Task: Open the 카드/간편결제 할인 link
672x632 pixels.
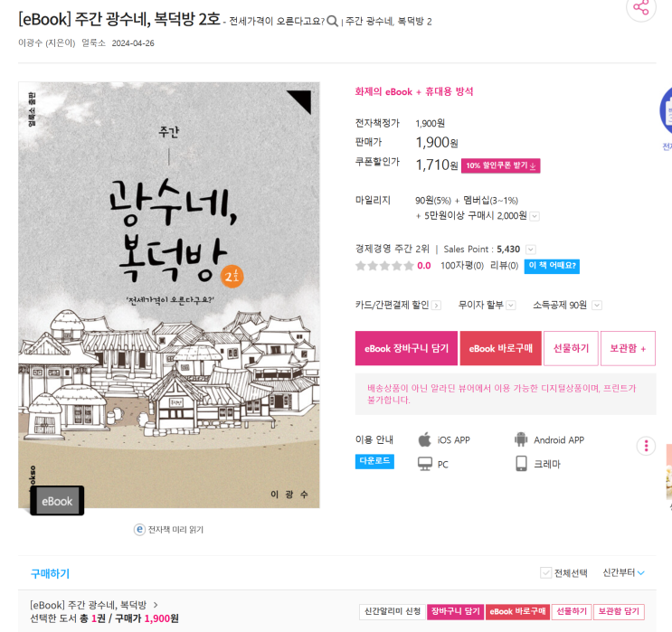Action: click(x=398, y=305)
